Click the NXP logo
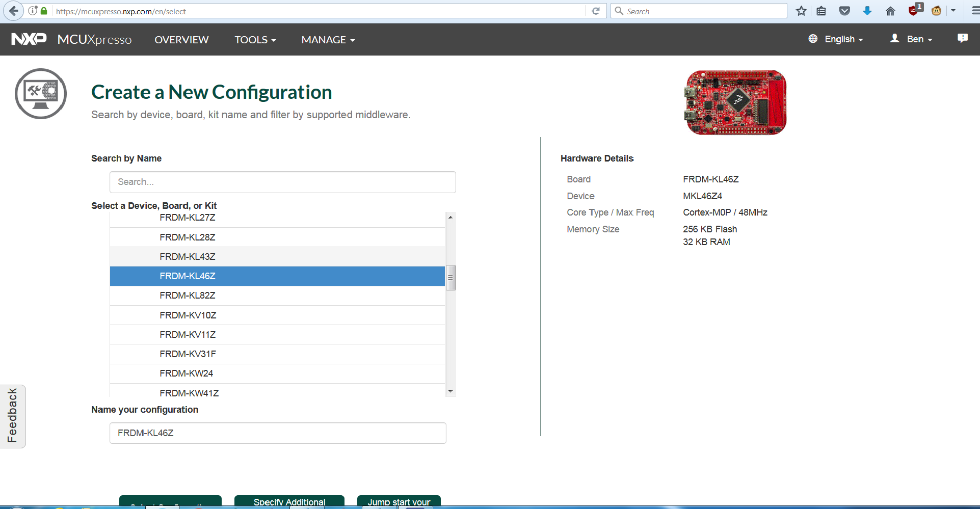Image resolution: width=980 pixels, height=509 pixels. tap(29, 39)
